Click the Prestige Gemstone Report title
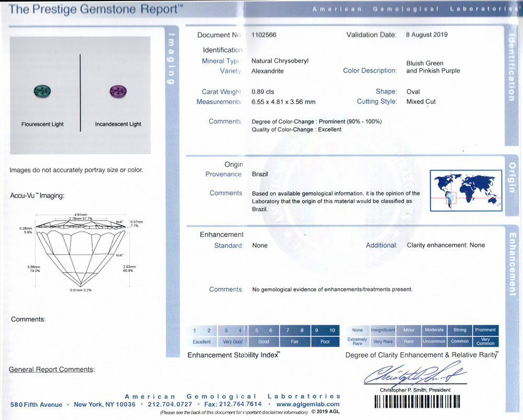This screenshot has height=420, width=523. 96,9
